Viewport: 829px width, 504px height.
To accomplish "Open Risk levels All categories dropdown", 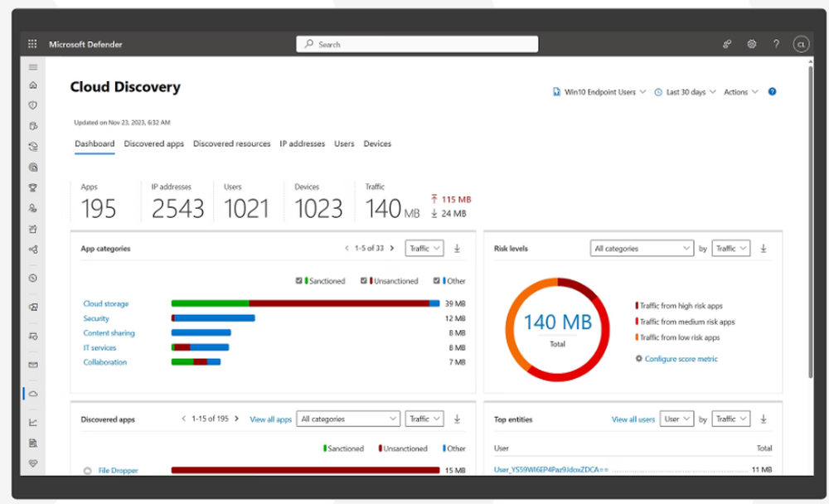I will click(x=642, y=249).
